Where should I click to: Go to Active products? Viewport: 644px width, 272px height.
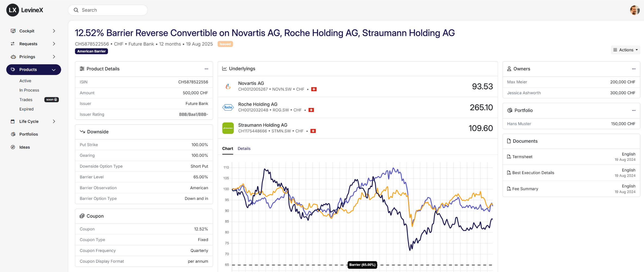tap(25, 81)
